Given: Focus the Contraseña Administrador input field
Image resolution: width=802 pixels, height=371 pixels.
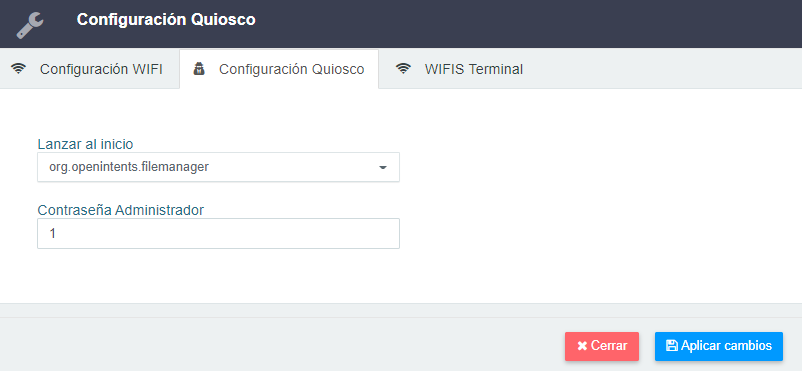Looking at the screenshot, I should tap(218, 234).
